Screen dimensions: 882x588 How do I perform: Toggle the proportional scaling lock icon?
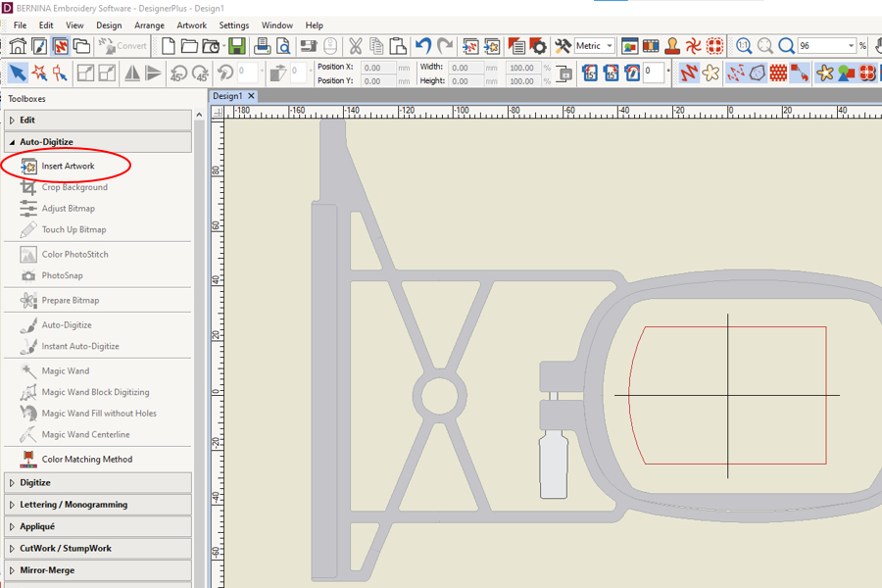564,73
